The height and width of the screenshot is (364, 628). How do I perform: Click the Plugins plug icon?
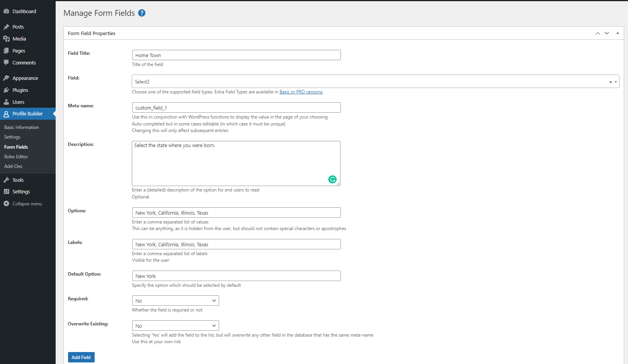click(x=6, y=90)
